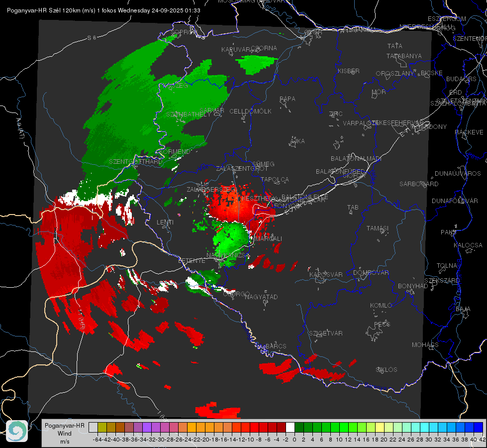Click the TAB town label
Screen dimensions: 487x448
[353, 208]
